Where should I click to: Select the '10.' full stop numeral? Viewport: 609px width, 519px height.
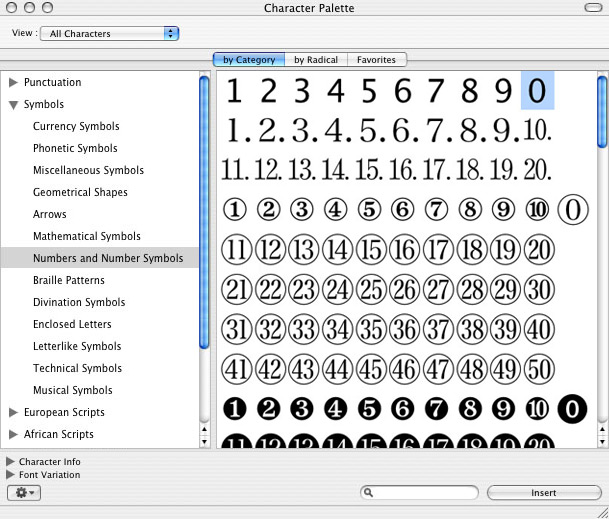click(538, 130)
